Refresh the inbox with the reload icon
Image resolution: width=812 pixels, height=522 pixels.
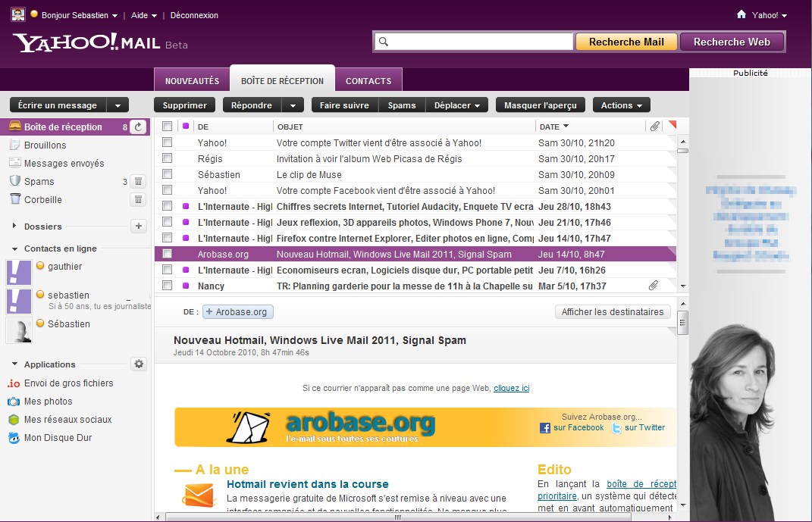[x=138, y=127]
